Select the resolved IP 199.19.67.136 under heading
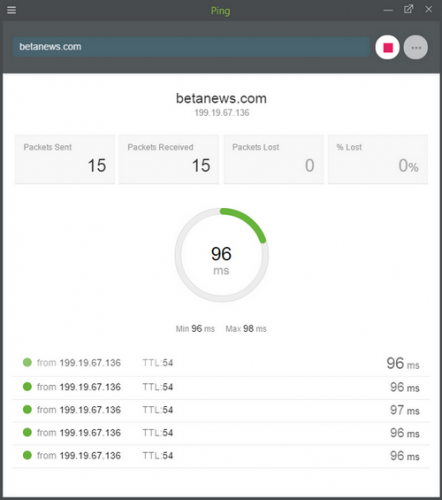442x500 pixels. 222,113
